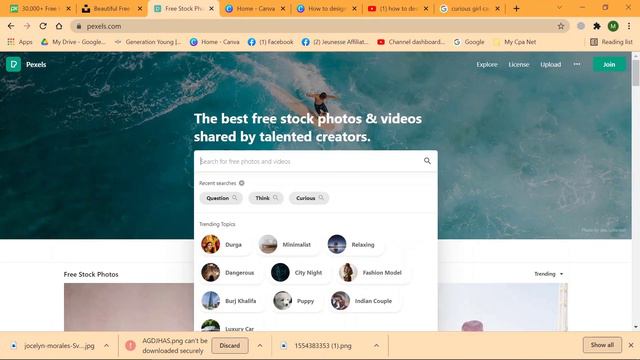The width and height of the screenshot is (640, 360).
Task: Open the Apps bookmark shortcut
Action: click(20, 42)
